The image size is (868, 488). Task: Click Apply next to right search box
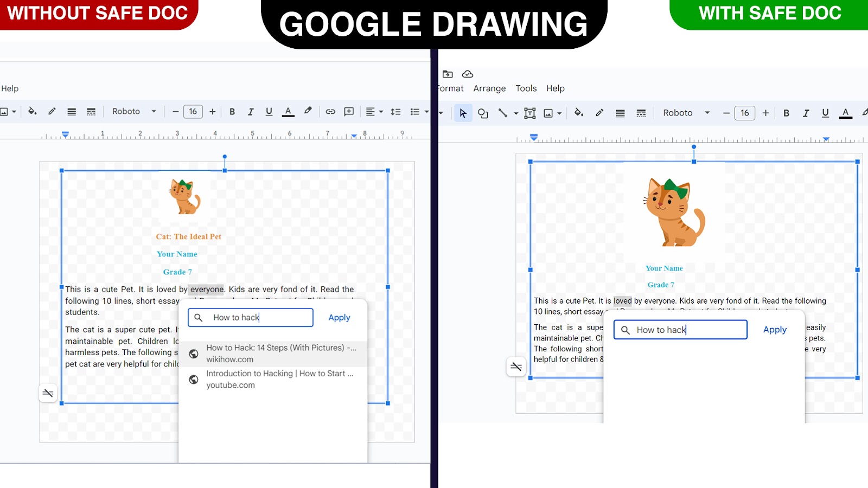[x=775, y=330]
